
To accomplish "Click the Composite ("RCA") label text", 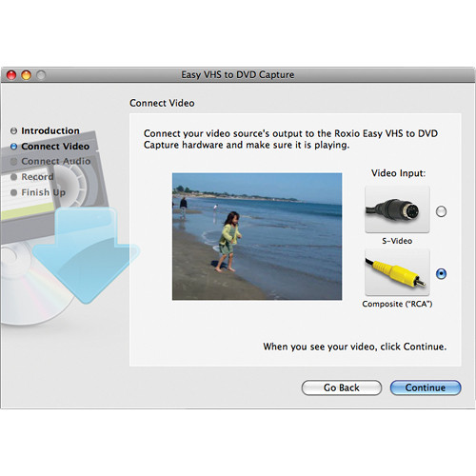I will [397, 304].
